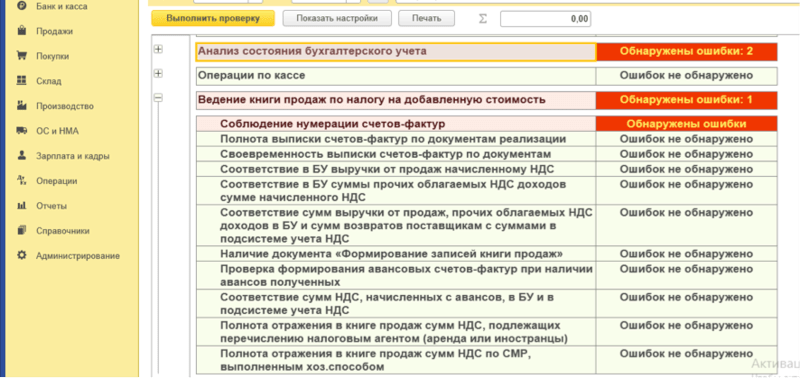Click Обнаружены ошибки: 1 result cell
The width and height of the screenshot is (800, 378).
coord(686,100)
